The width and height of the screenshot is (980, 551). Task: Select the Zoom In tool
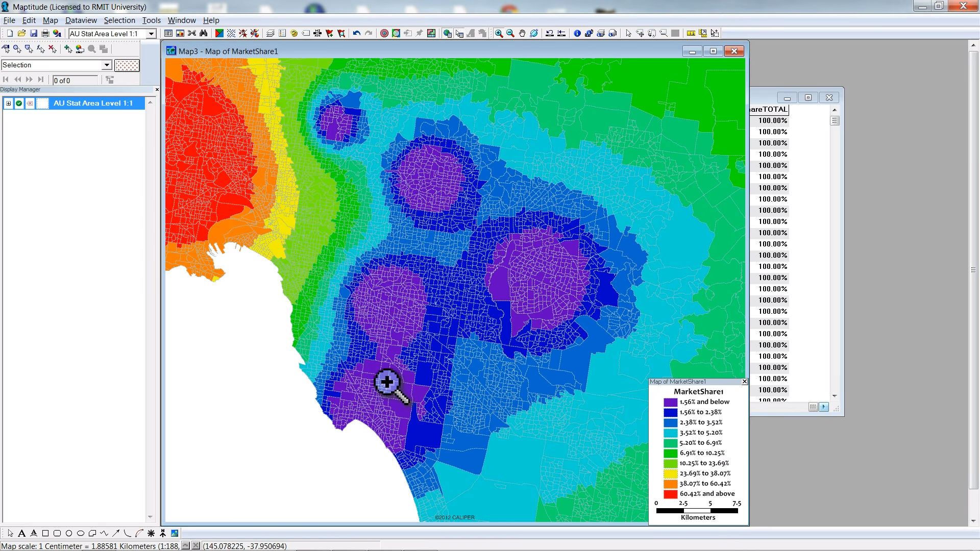point(499,33)
